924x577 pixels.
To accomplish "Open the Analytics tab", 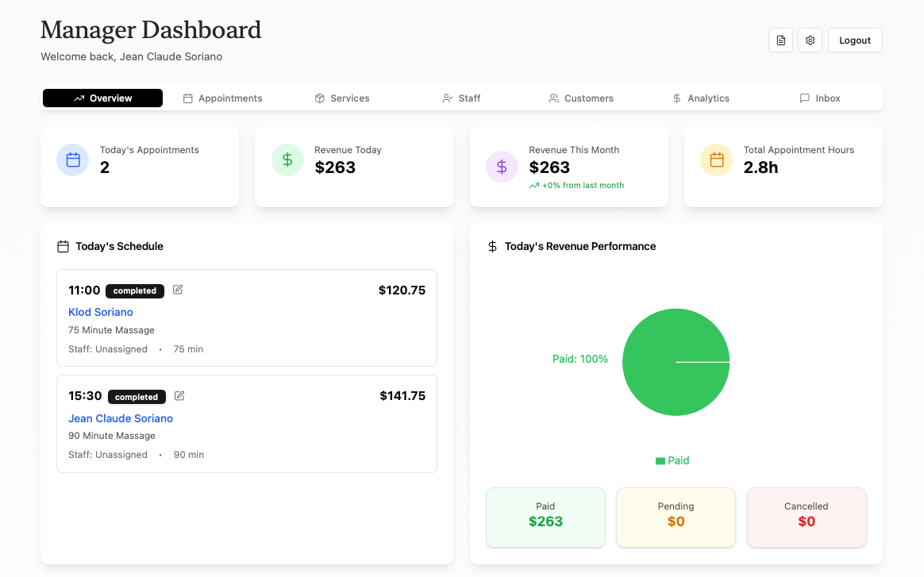I will pos(702,98).
